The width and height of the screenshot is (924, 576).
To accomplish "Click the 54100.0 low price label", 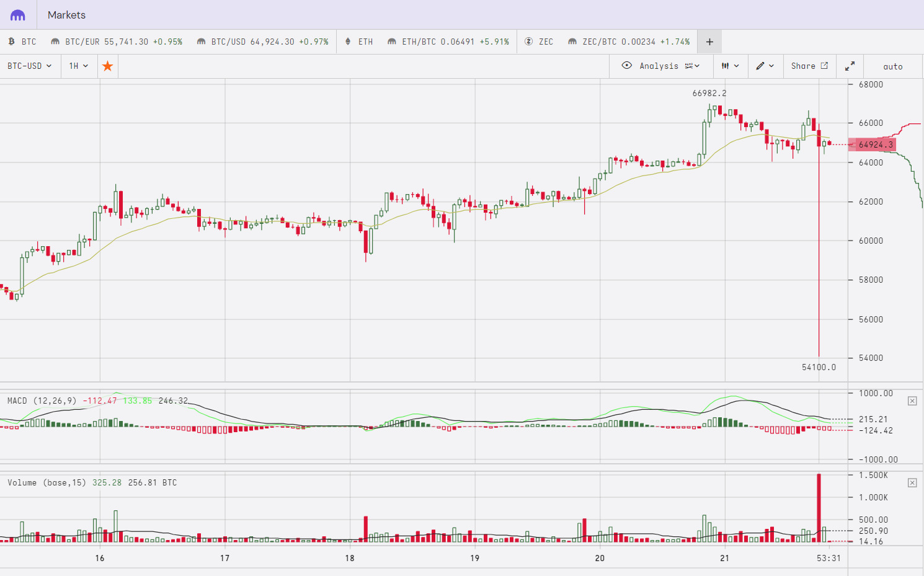I will point(819,367).
